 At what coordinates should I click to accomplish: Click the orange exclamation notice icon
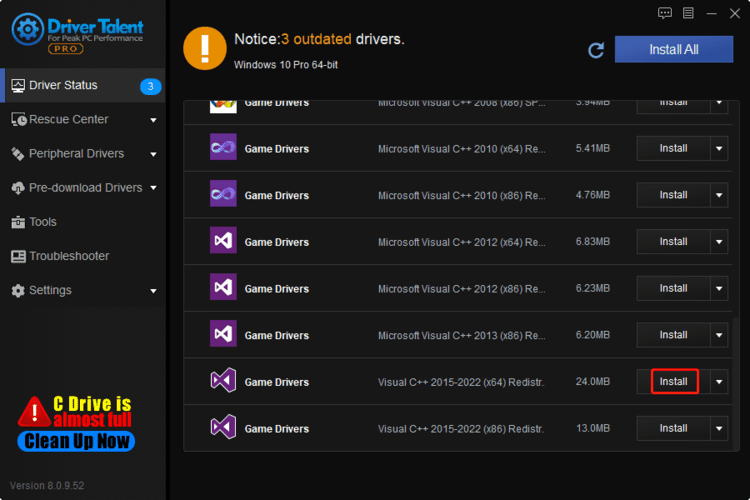click(x=205, y=48)
